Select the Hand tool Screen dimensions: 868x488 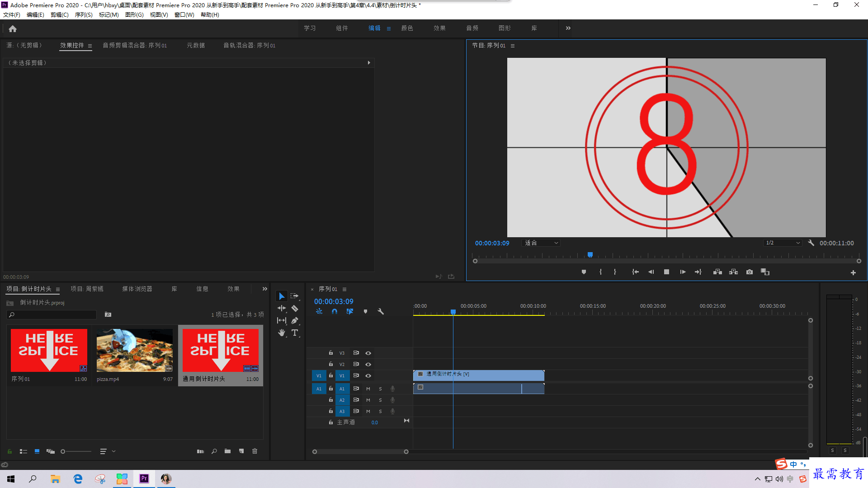282,333
